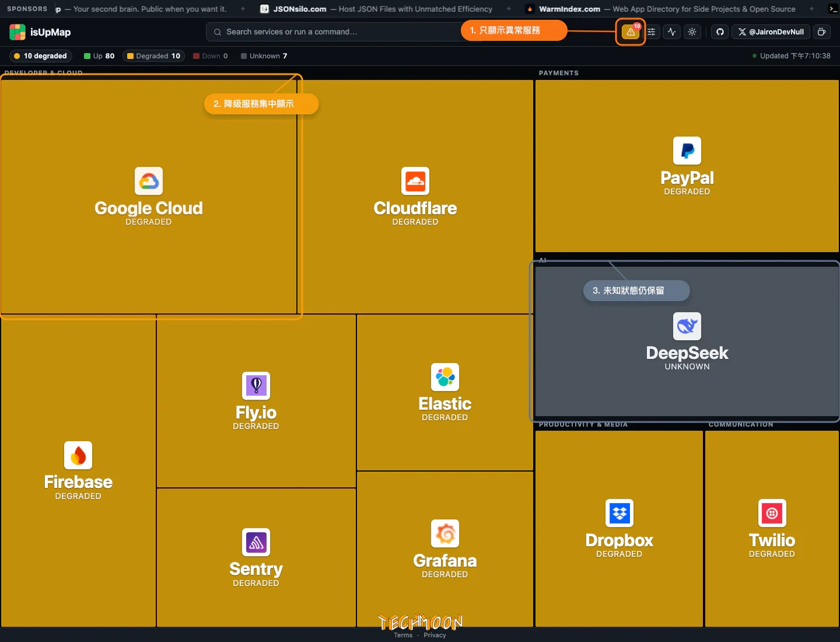Click the DeepSeek whale icon
Viewport: 840px width, 642px height.
coord(687,326)
